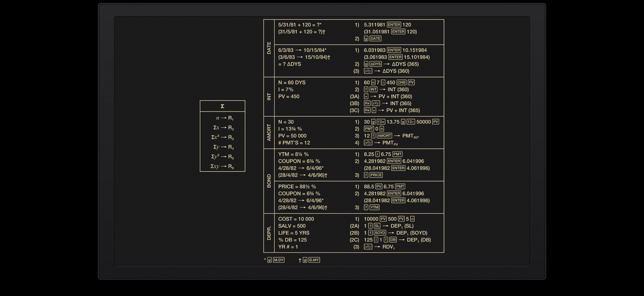Click ENTER key after 6.031983
The height and width of the screenshot is (296, 644).
pos(394,50)
